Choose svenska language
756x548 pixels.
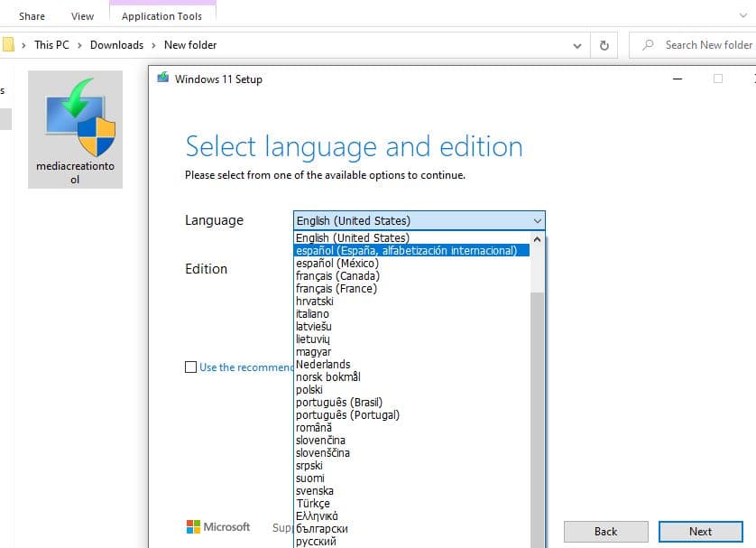tap(411, 490)
